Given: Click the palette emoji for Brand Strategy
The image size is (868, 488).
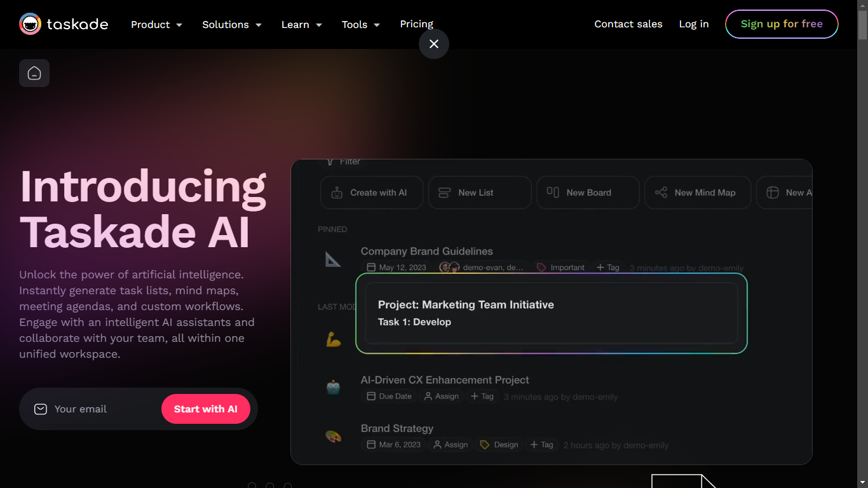Looking at the screenshot, I should coord(334,437).
